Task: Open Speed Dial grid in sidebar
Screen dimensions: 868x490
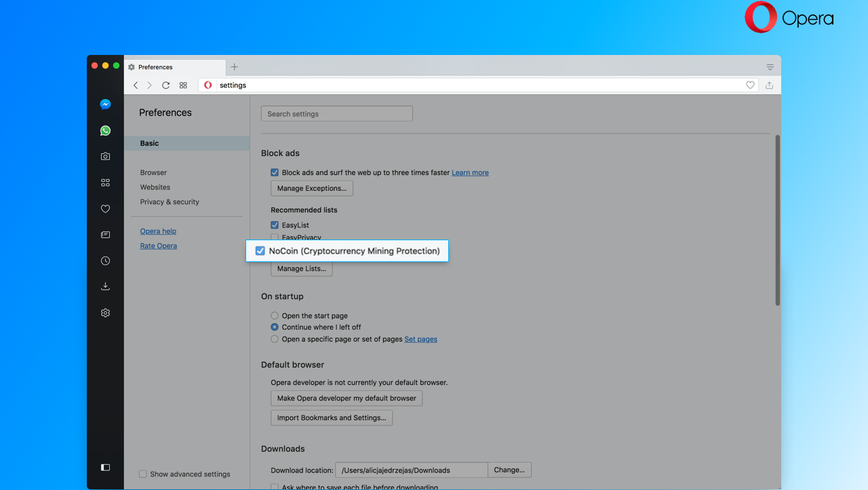Action: (x=105, y=183)
